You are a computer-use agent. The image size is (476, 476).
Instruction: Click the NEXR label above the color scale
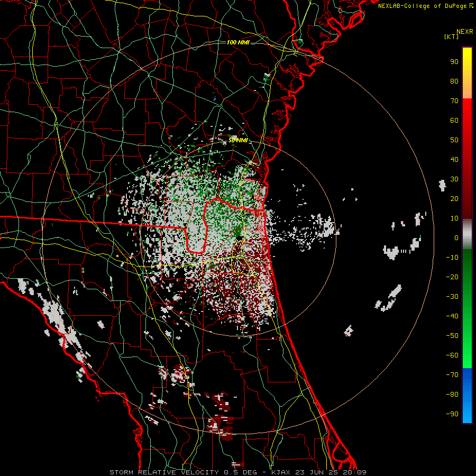[x=465, y=32]
